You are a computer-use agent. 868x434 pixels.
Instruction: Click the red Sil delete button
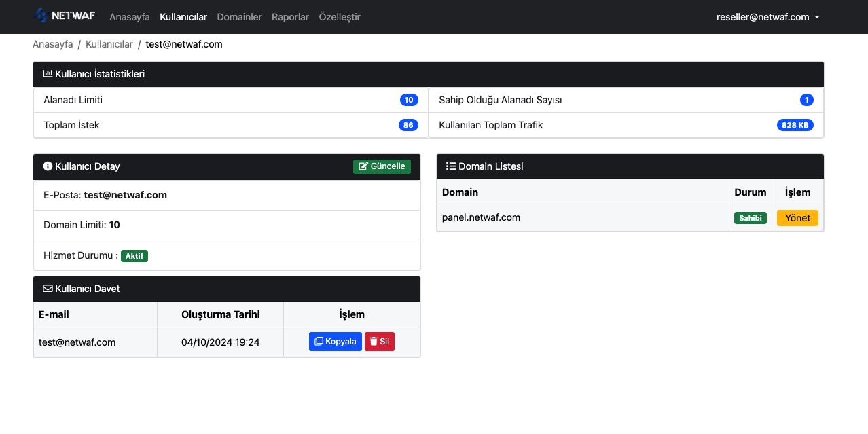pos(380,342)
